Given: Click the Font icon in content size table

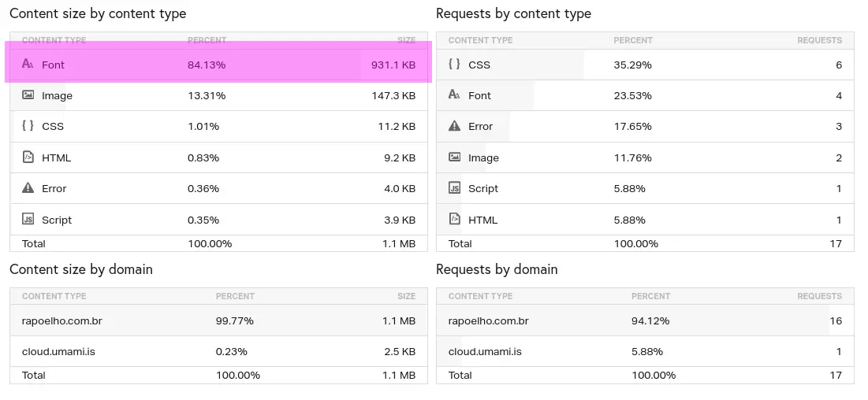Looking at the screenshot, I should [28, 65].
